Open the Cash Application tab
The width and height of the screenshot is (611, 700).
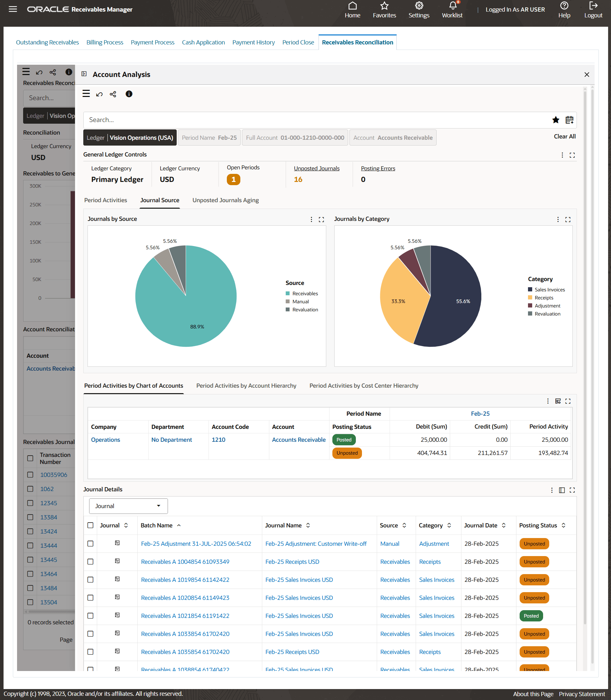click(203, 42)
